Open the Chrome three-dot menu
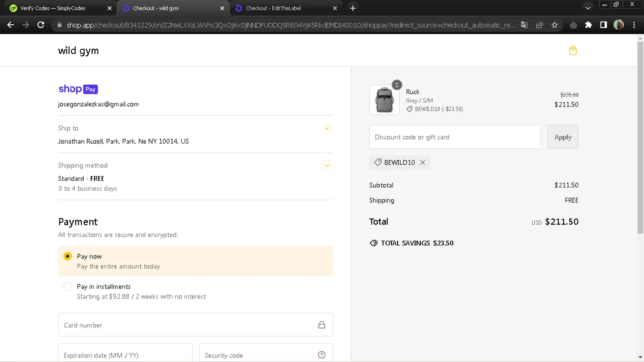 (634, 25)
